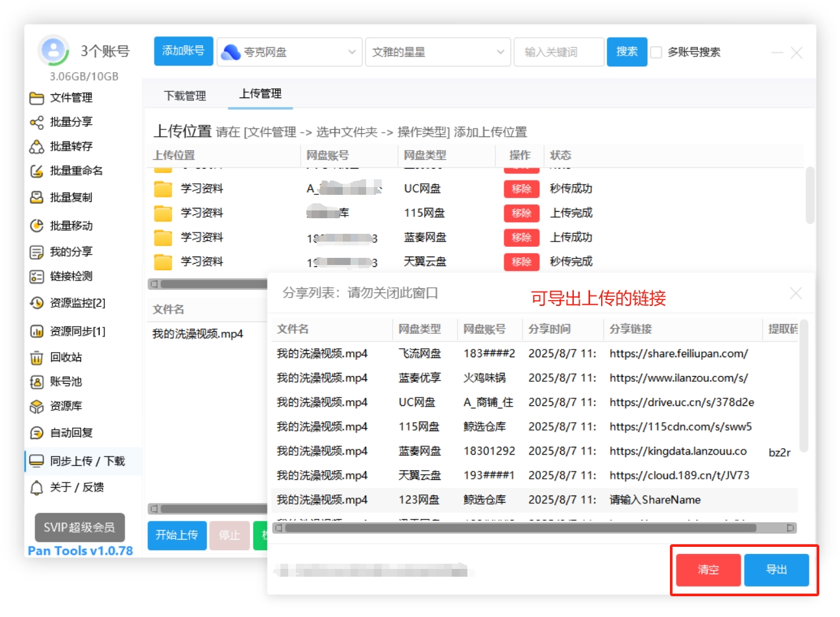Click Pan Tools v1.0.78 version label
Viewport: 840px width, 617px height.
[x=80, y=551]
